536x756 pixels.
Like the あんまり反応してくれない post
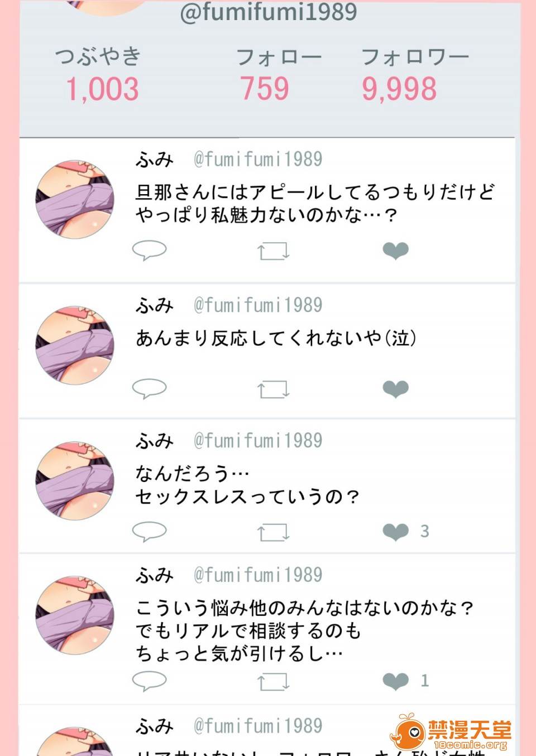396,388
